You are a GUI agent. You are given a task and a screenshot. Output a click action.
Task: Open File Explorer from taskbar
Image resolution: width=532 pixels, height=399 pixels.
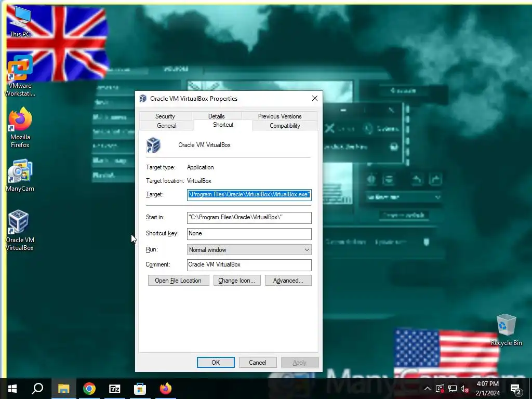(63, 389)
